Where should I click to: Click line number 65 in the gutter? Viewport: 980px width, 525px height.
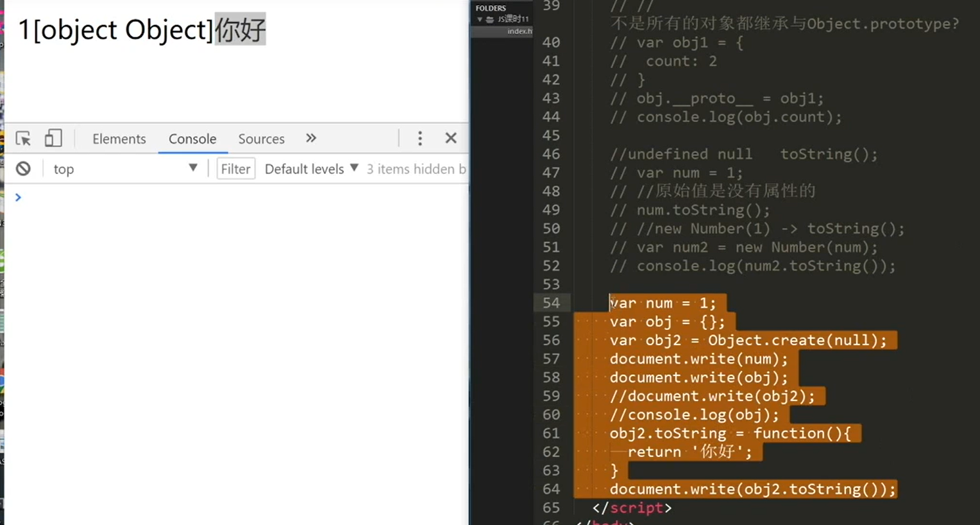[551, 508]
